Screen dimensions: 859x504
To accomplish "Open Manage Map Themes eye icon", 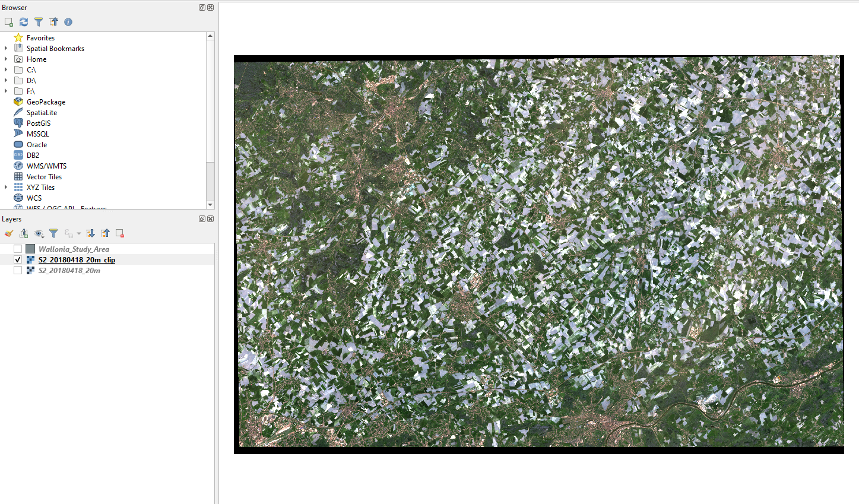I will coord(39,233).
